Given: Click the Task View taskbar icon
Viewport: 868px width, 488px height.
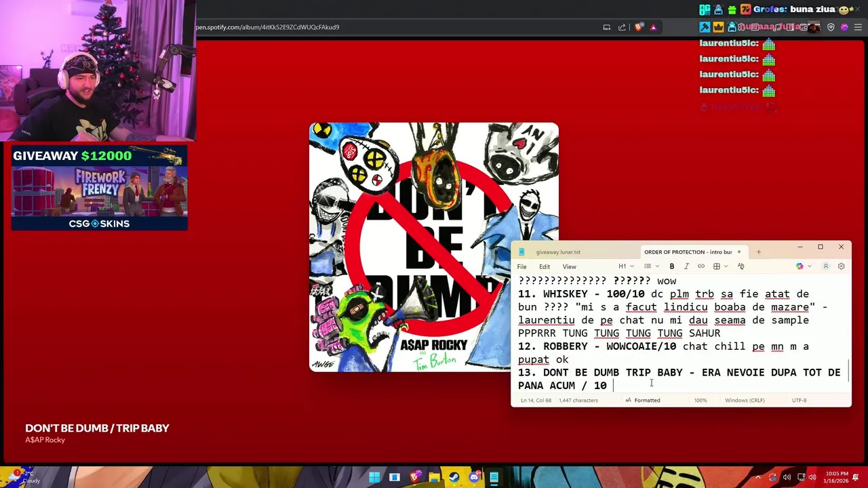Looking at the screenshot, I should coord(394,477).
